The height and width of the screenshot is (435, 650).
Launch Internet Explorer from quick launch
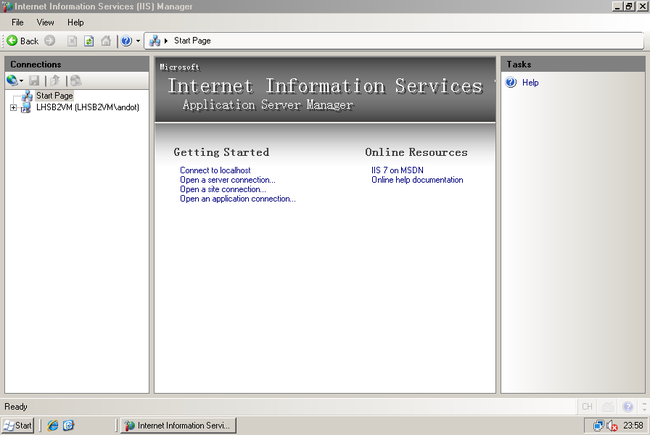[x=53, y=425]
